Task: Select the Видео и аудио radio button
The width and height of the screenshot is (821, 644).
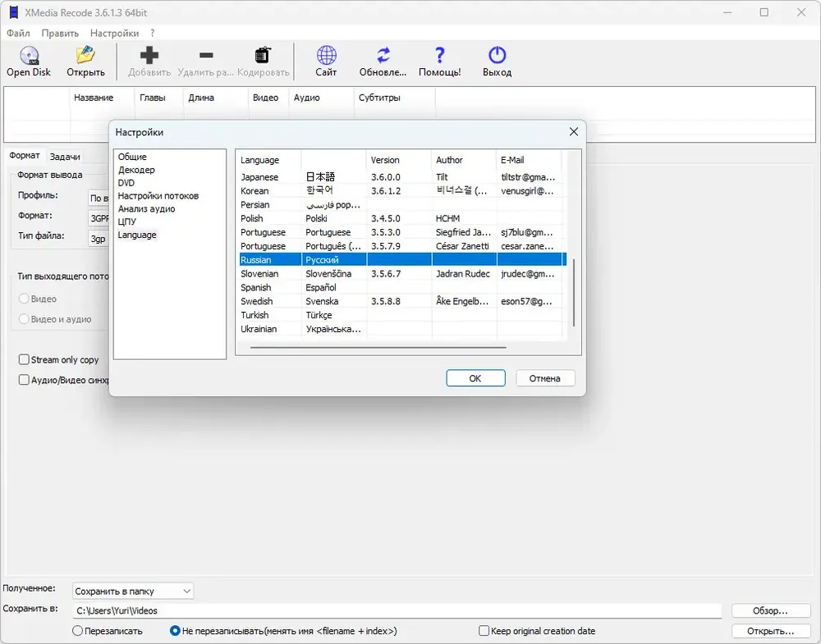Action: (24, 318)
